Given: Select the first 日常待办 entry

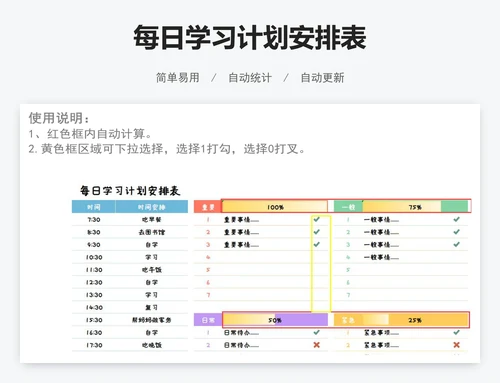Looking at the screenshot, I should (x=241, y=333).
